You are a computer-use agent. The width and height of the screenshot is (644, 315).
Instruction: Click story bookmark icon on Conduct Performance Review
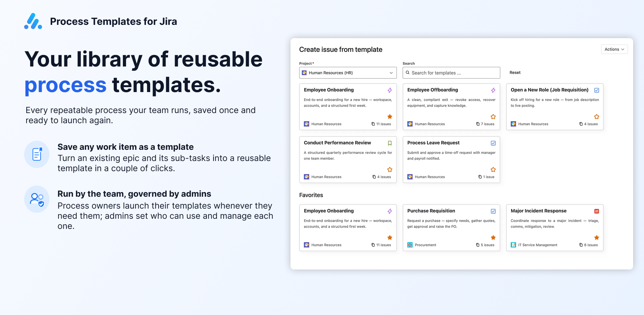click(x=390, y=143)
